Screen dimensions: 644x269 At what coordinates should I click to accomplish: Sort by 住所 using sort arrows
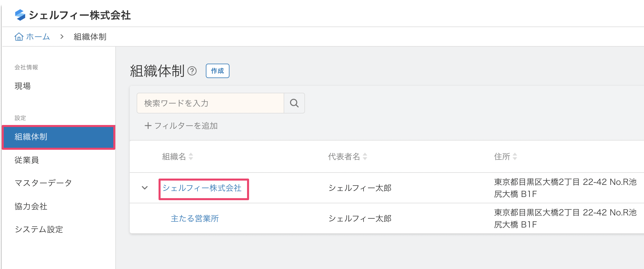(x=515, y=156)
